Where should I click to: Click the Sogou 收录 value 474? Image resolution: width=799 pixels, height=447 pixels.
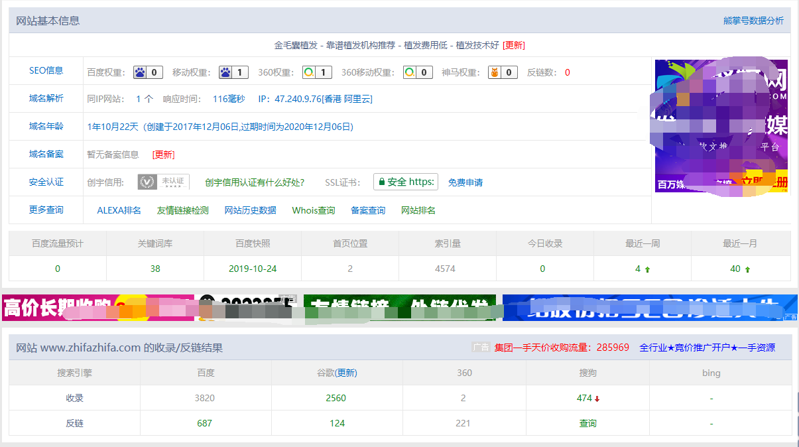[x=584, y=398]
